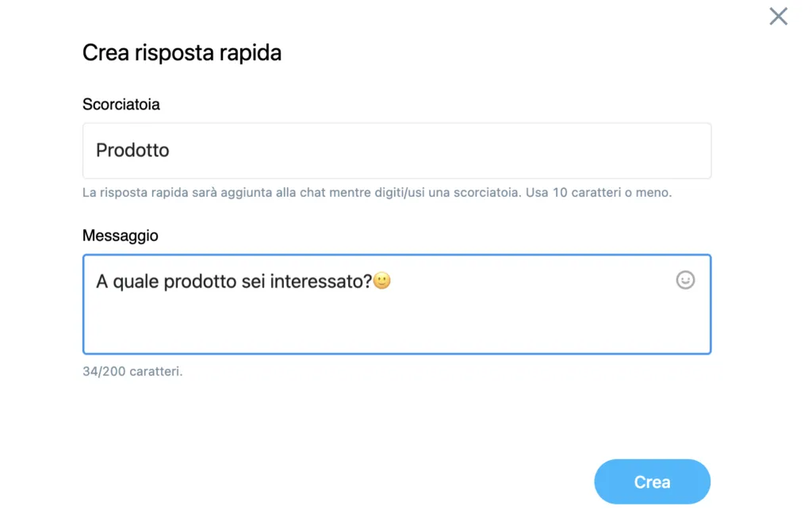Click the word rapida in the title
The height and width of the screenshot is (510, 812).
tap(250, 53)
